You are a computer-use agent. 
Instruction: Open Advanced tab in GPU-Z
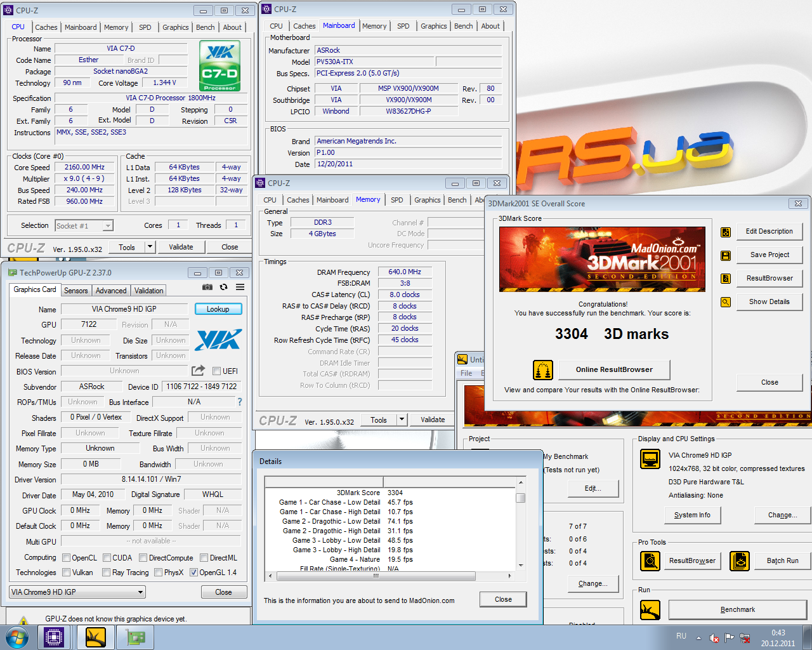pos(111,291)
